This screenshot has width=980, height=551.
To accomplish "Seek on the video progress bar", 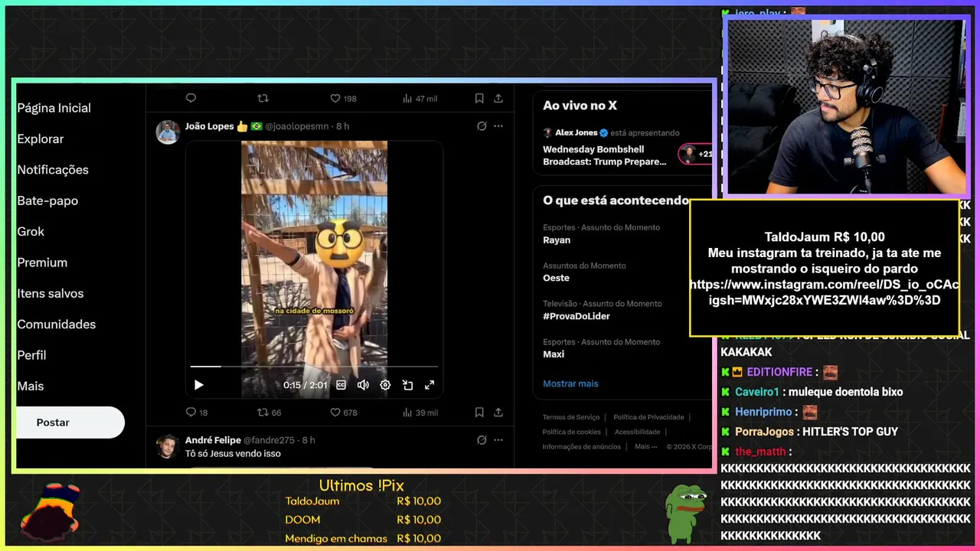I will tap(314, 367).
